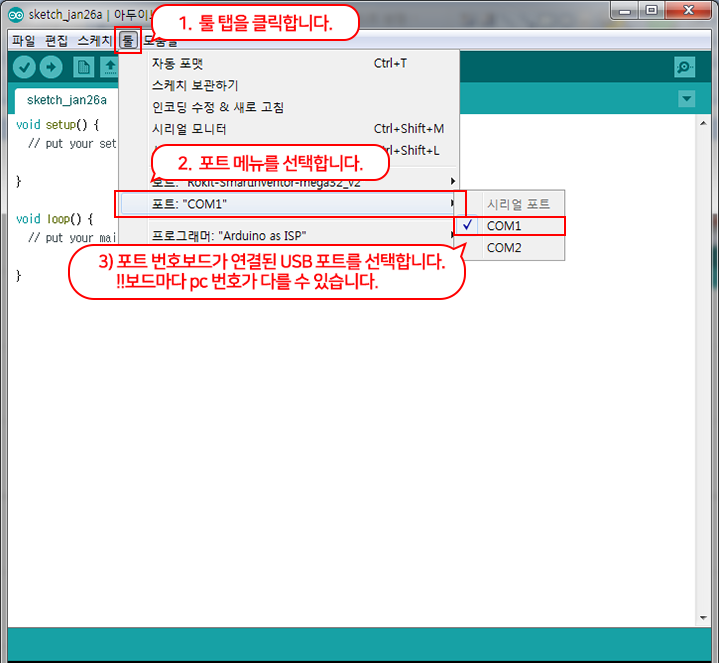Click the Verify checkmark toolbar icon
This screenshot has width=719, height=663.
click(x=24, y=67)
